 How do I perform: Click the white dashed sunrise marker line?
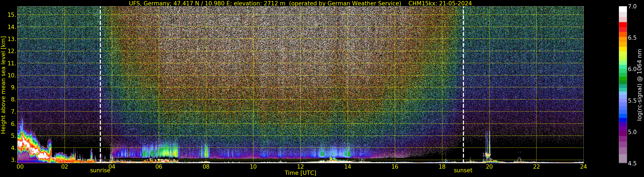[100, 85]
